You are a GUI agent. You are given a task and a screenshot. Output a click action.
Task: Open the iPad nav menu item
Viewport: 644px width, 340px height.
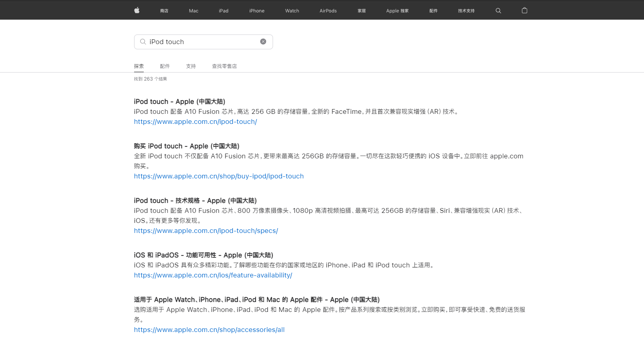point(224,11)
